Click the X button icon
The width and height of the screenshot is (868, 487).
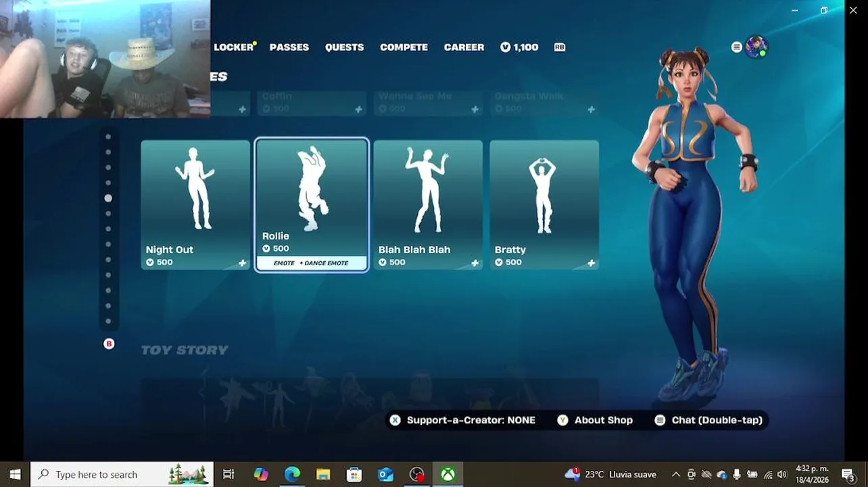click(x=395, y=420)
